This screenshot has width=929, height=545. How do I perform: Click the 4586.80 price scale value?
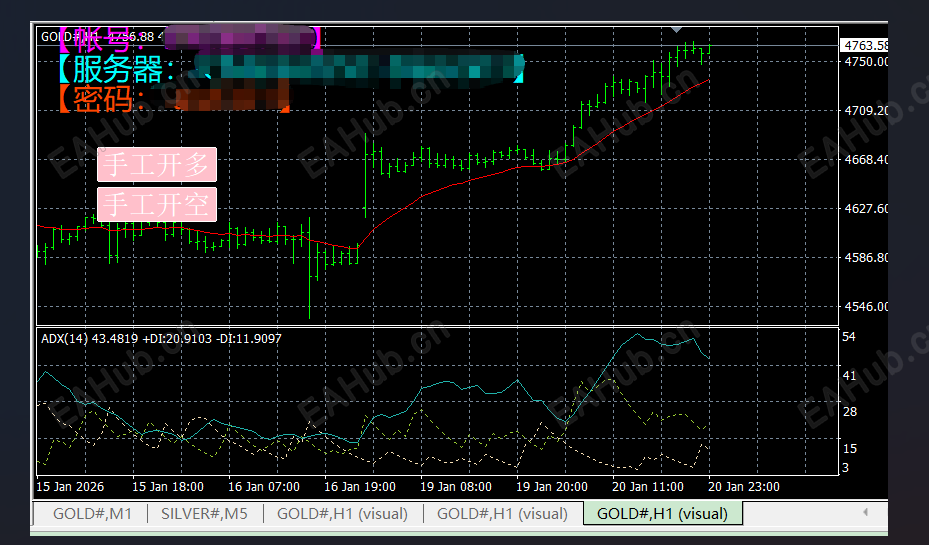click(x=866, y=258)
